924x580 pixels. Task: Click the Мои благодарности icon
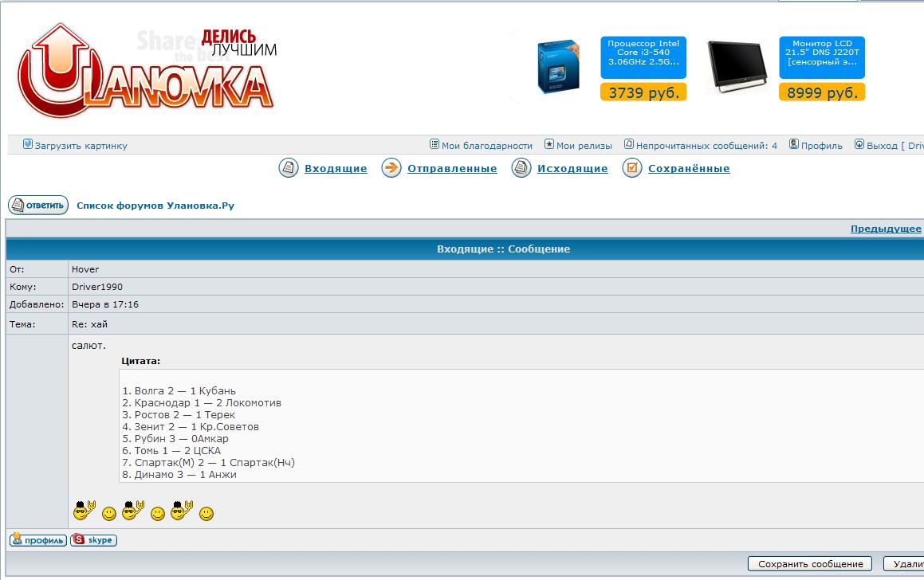coord(434,144)
